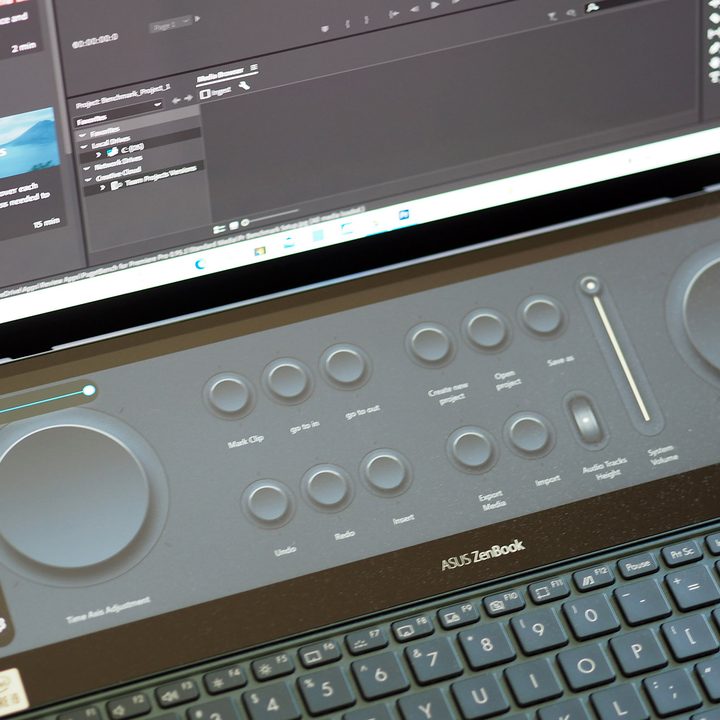
Task: Switch to the Media Browser tab
Action: 220,76
